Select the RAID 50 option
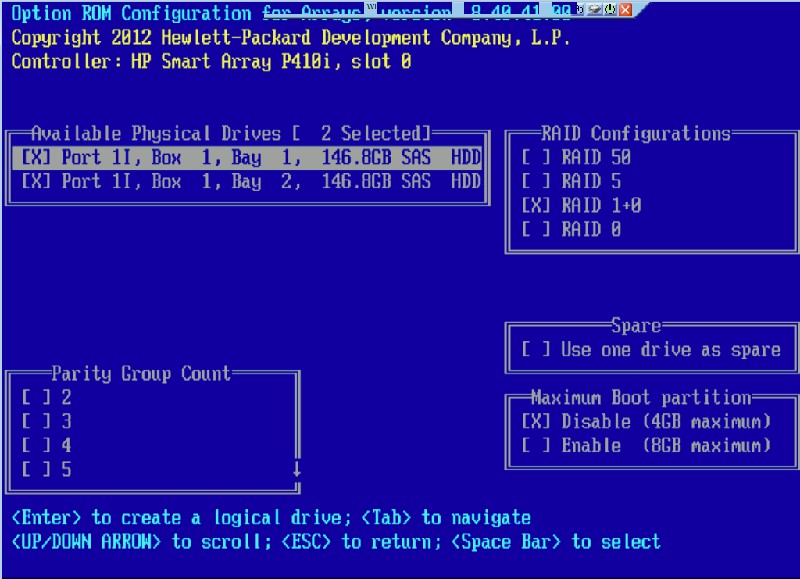The image size is (800, 579). coord(536,158)
